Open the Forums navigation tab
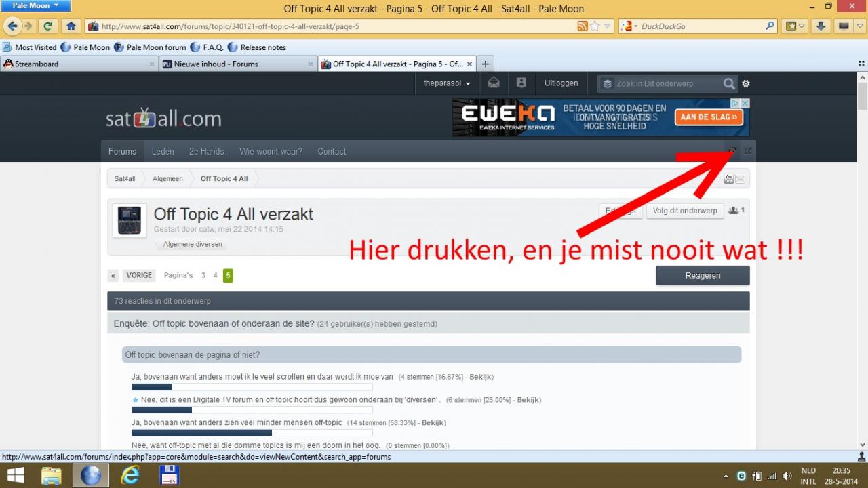Image resolution: width=868 pixels, height=488 pixels. (122, 151)
